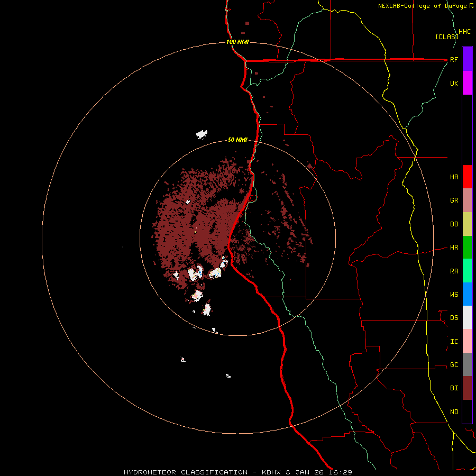The height and width of the screenshot is (476, 476).
Task: Click the GC legend label
Action: [x=454, y=364]
